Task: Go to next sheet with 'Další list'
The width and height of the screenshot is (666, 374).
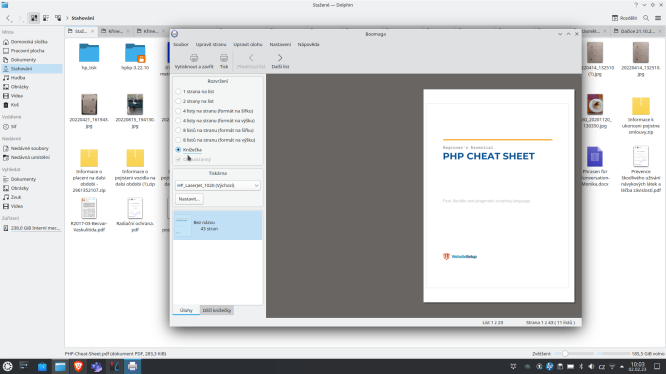Action: (x=280, y=61)
